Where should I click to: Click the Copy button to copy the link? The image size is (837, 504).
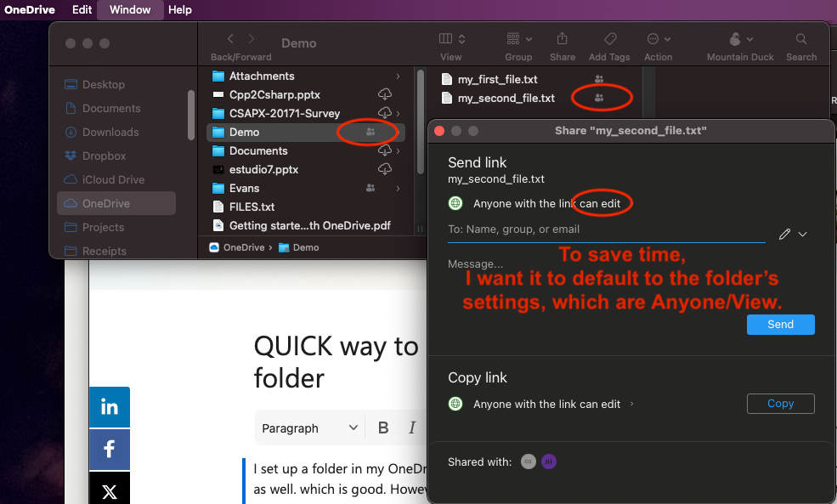780,403
